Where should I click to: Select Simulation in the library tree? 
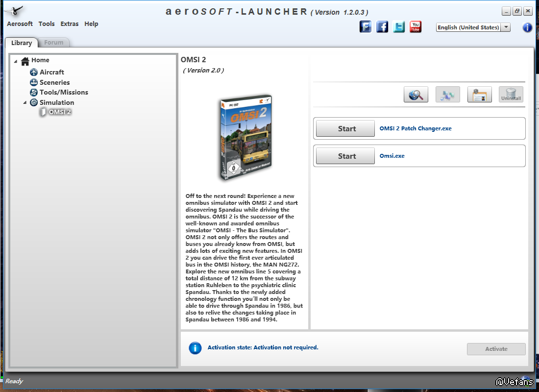(57, 102)
